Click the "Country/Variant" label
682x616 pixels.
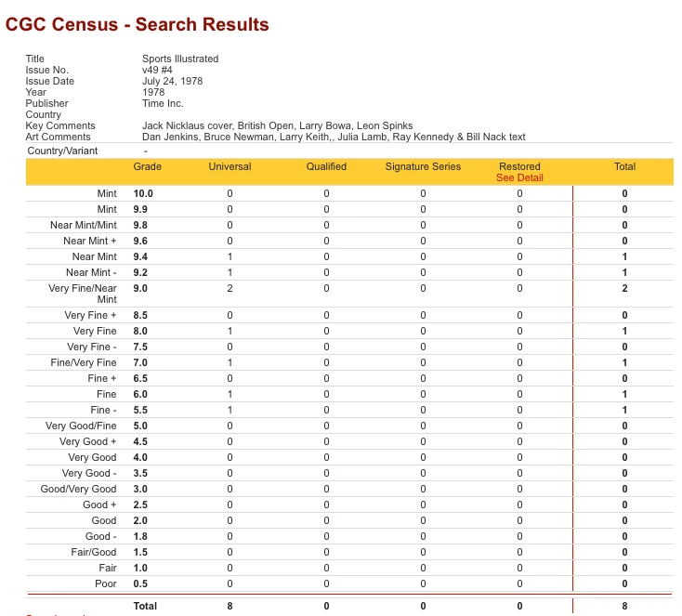point(62,151)
